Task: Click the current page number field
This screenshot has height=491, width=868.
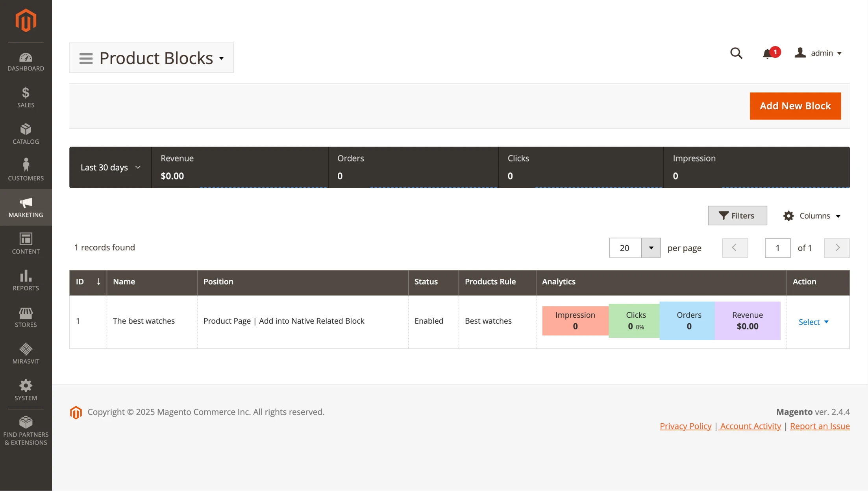Action: [777, 248]
